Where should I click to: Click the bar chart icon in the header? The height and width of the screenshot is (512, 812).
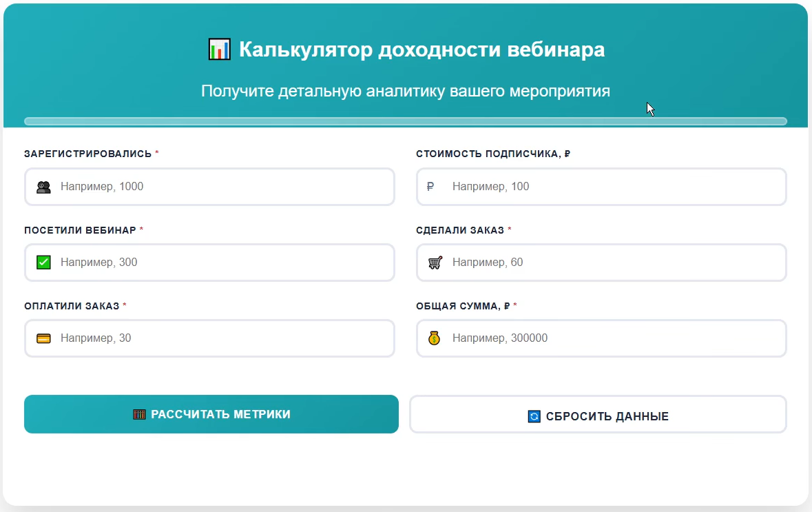tap(219, 50)
